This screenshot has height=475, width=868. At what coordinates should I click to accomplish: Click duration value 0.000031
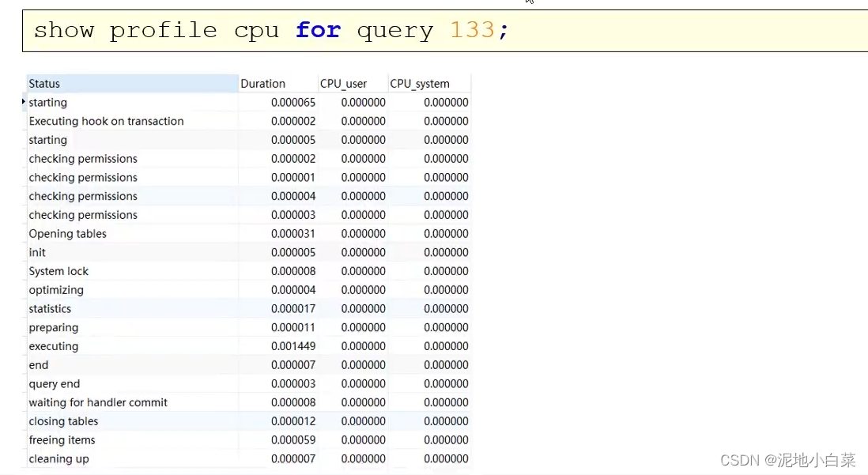click(x=292, y=234)
